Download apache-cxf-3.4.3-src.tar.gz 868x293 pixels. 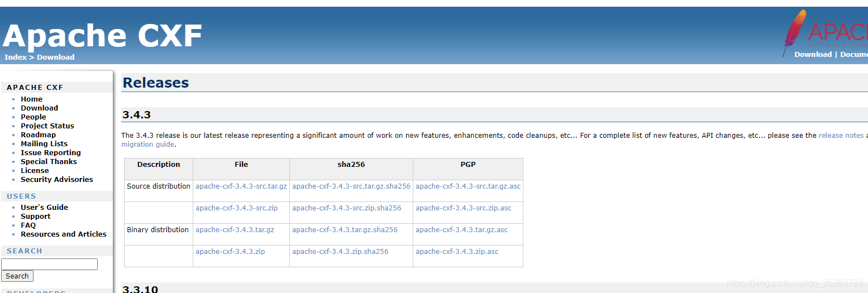tap(241, 186)
